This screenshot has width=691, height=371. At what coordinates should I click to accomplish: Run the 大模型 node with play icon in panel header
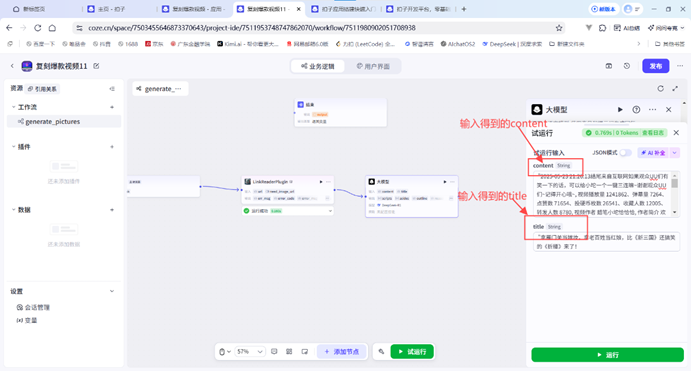coord(620,109)
